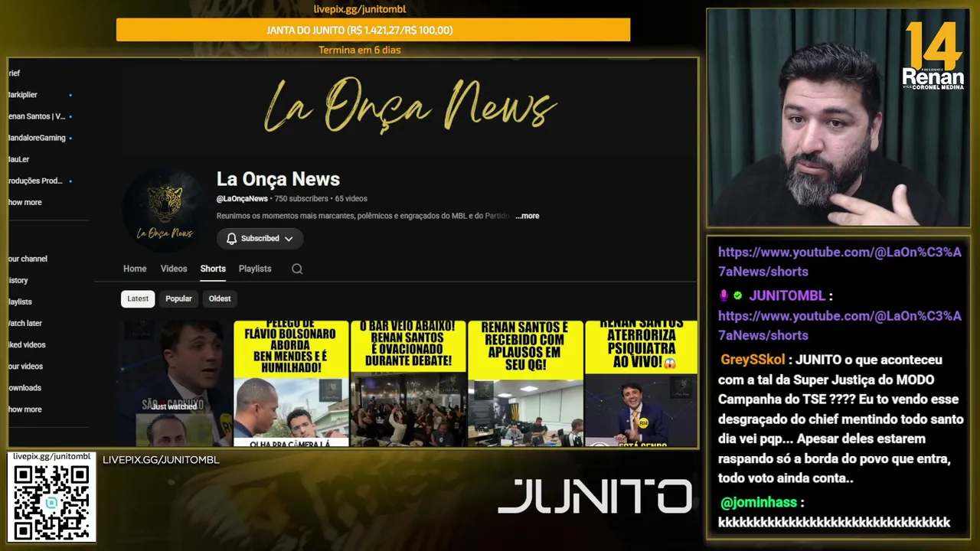This screenshot has width=980, height=551.
Task: Open Your videos in sidebar
Action: point(25,366)
